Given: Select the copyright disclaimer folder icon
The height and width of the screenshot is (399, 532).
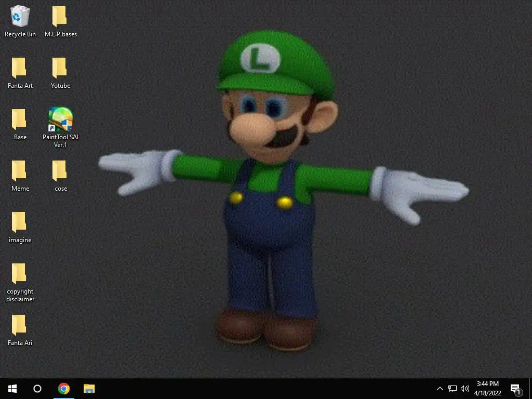Looking at the screenshot, I should pyautogui.click(x=19, y=274).
